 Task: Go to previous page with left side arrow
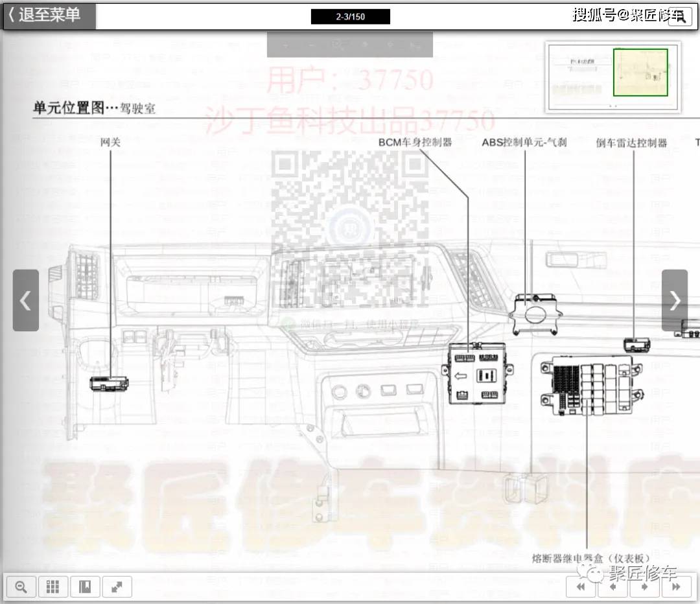point(26,300)
